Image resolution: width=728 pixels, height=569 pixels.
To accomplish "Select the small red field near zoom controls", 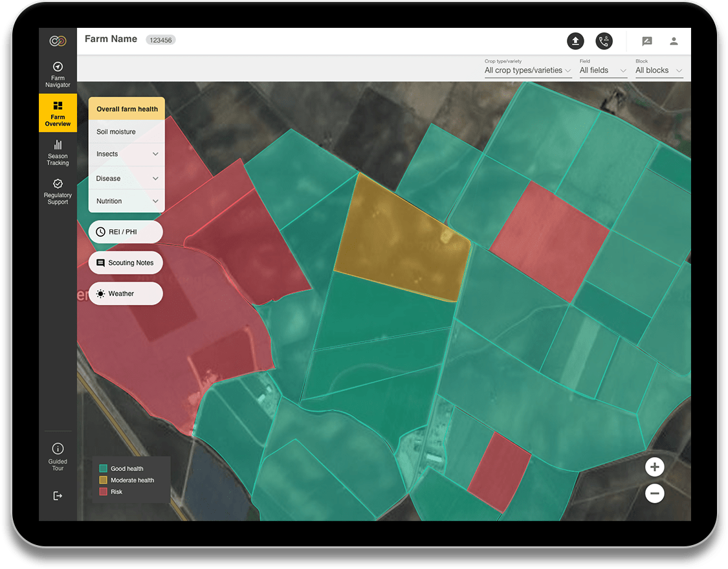I will (500, 471).
